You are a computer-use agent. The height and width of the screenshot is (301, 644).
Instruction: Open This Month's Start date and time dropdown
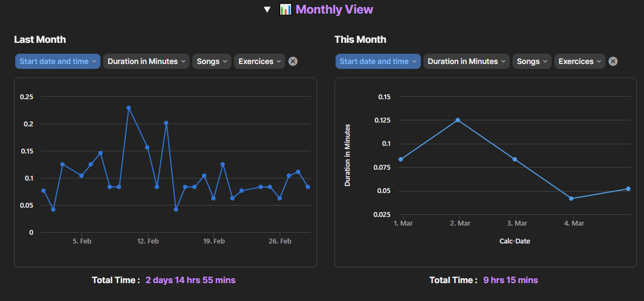378,61
